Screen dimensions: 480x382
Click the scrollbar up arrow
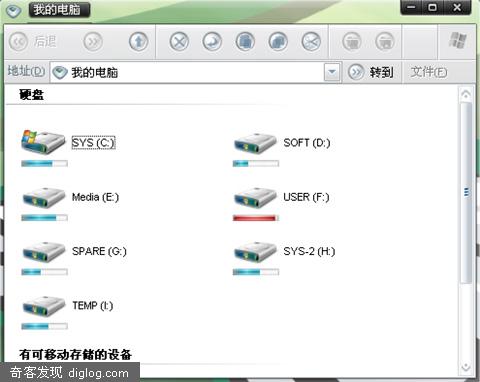click(466, 94)
